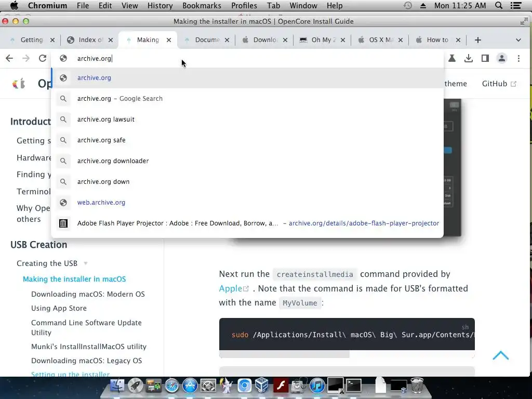Open App Store from the dock

(x=190, y=386)
